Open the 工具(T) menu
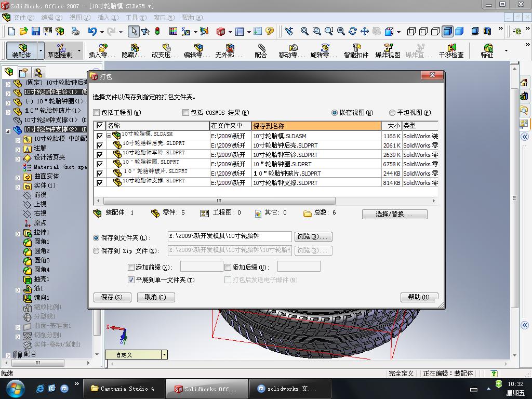 [136, 17]
